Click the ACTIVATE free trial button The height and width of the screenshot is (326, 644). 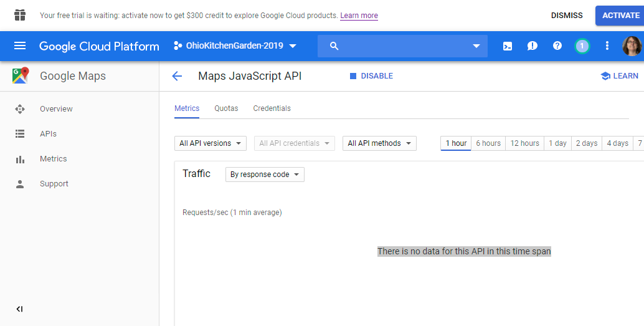click(x=620, y=16)
